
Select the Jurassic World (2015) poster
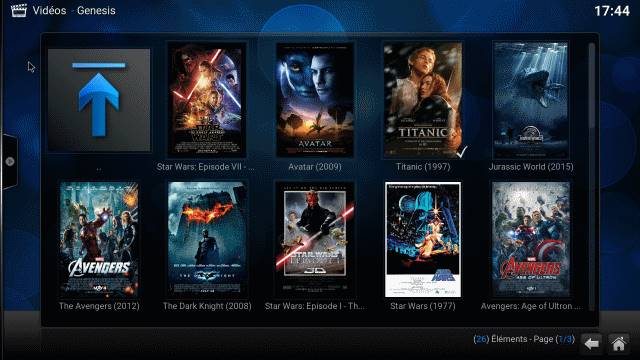click(531, 100)
